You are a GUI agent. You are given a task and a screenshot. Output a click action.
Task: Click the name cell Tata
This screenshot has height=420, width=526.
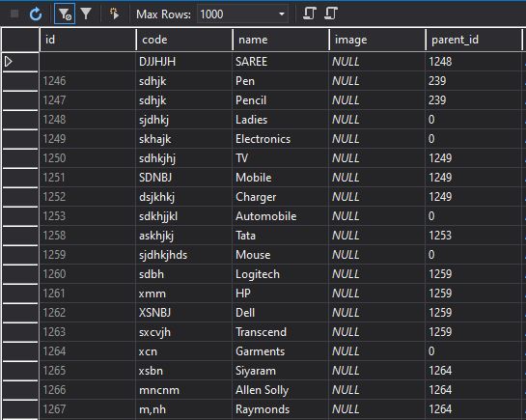click(x=281, y=236)
